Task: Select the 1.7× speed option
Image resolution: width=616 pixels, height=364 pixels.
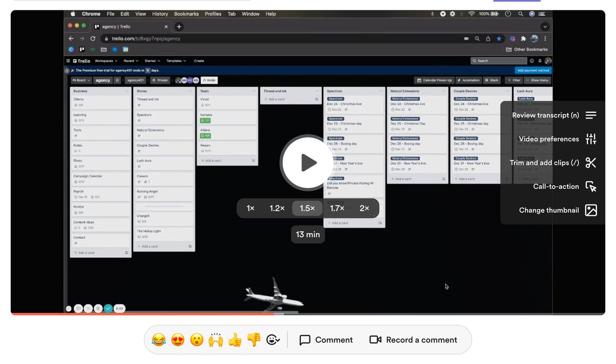Action: click(x=337, y=208)
